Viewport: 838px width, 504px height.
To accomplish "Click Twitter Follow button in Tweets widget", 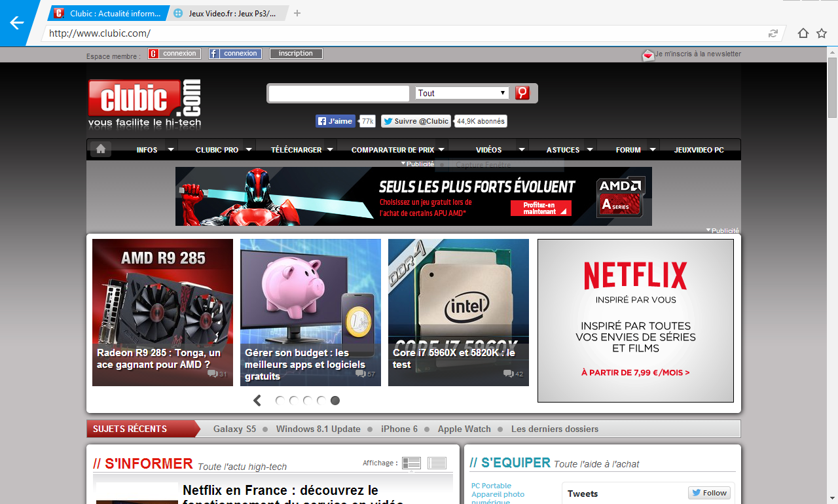I will pyautogui.click(x=709, y=493).
